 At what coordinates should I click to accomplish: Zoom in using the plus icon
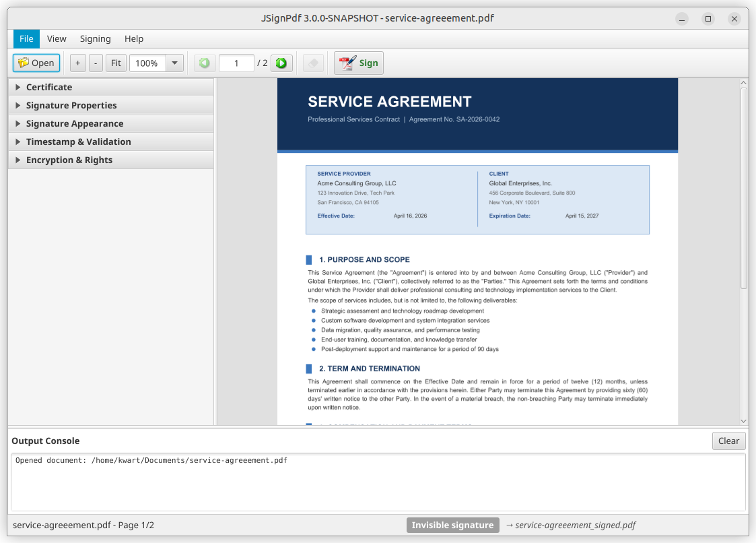[x=77, y=63]
